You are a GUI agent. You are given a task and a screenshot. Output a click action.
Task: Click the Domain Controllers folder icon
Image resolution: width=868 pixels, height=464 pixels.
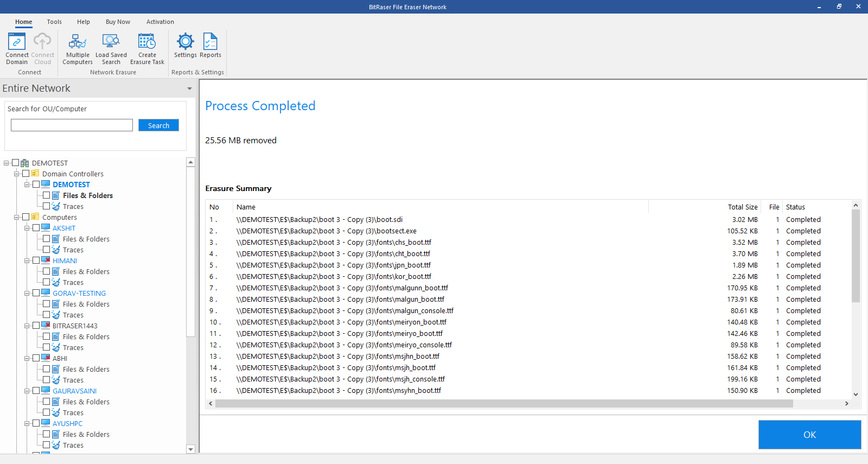click(x=35, y=174)
